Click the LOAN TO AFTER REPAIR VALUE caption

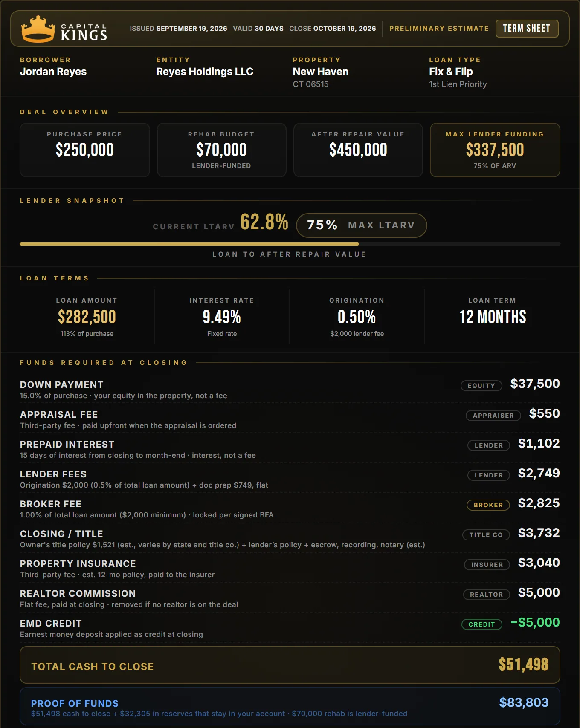click(x=290, y=254)
